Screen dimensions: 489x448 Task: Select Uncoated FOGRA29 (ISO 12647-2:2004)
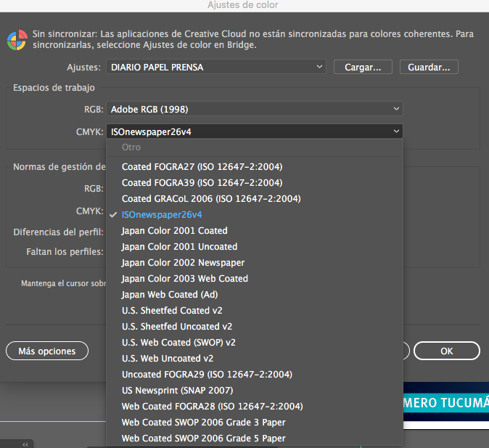255,375
